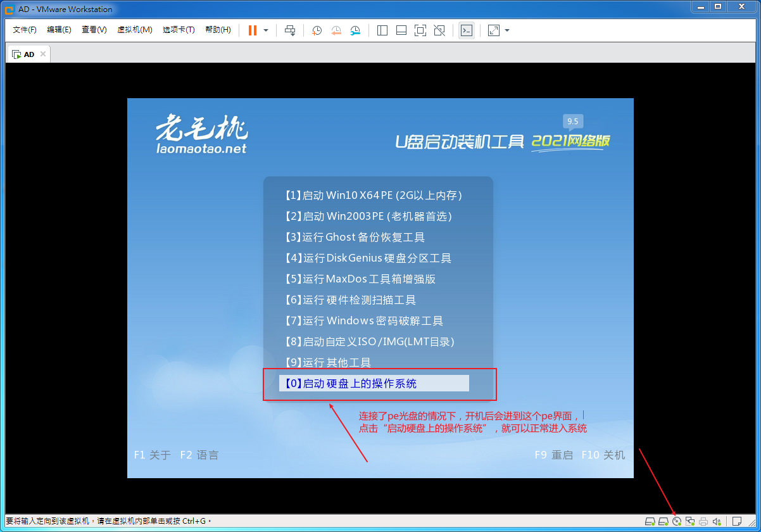Send Ctrl+Alt+Del to the VM
761x532 pixels.
pyautogui.click(x=290, y=30)
